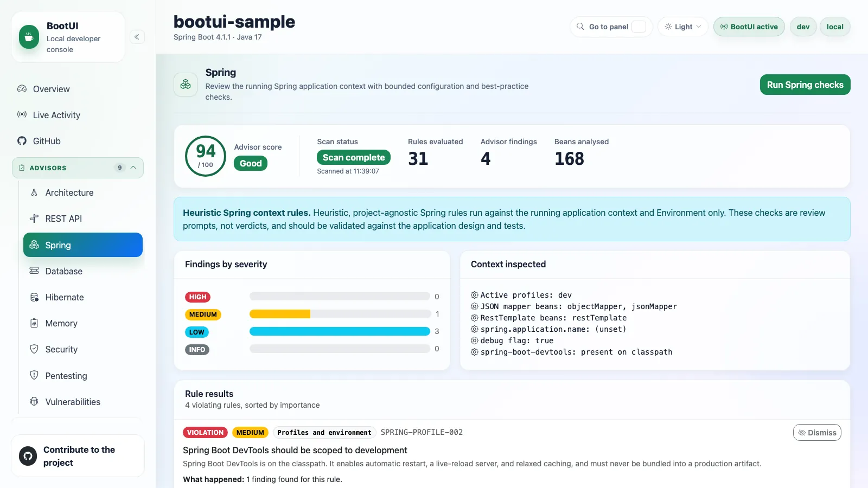The image size is (868, 488).
Task: Click the Good score badge
Action: [x=251, y=163]
